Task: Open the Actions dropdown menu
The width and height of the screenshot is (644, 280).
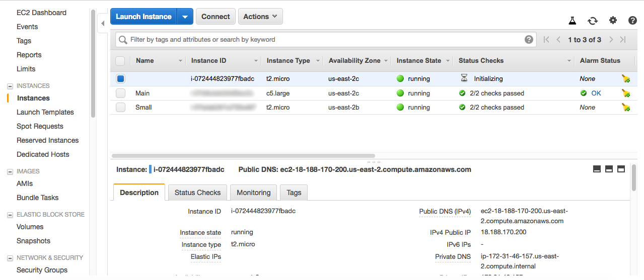Action: [260, 17]
